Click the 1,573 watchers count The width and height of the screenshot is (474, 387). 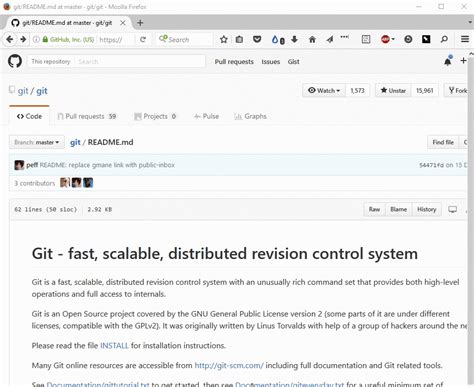pyautogui.click(x=357, y=90)
